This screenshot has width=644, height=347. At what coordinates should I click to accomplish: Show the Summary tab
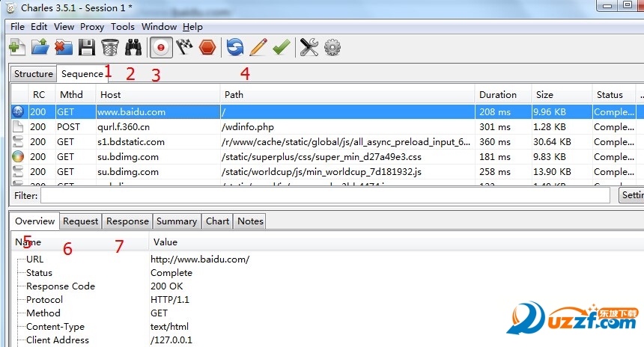177,221
